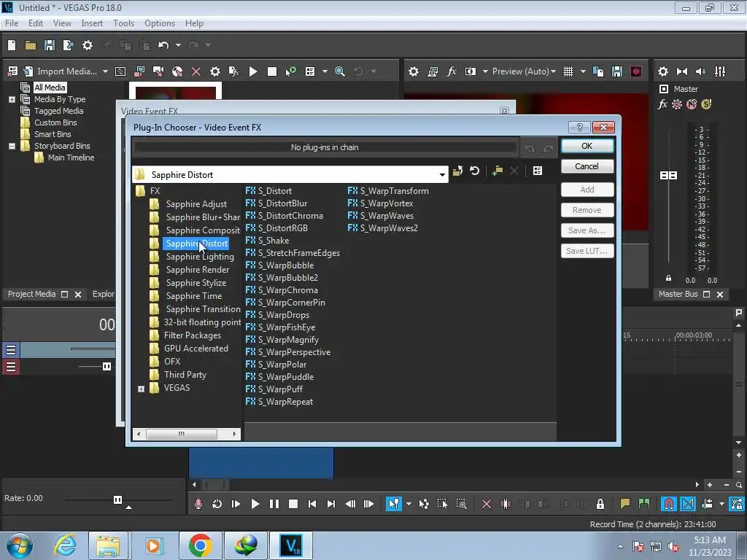Collapse Storyboard Bins tree node
Screen dimensions: 747x560
(x=12, y=146)
